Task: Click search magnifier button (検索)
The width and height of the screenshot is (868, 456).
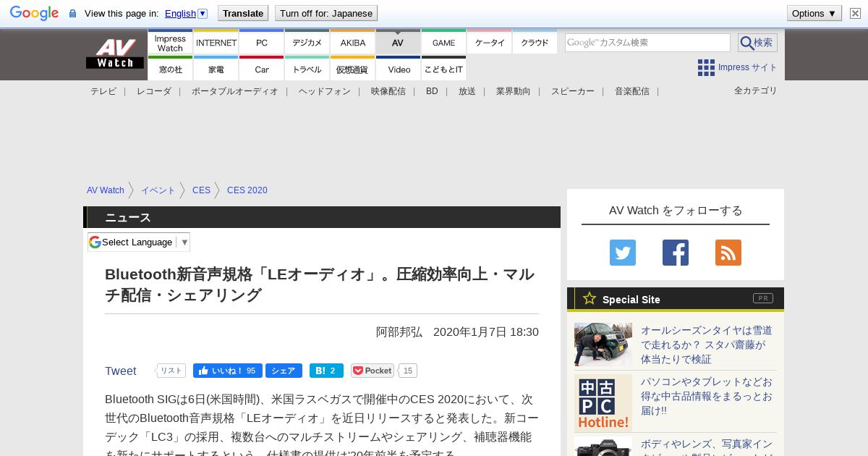Action: pos(757,43)
